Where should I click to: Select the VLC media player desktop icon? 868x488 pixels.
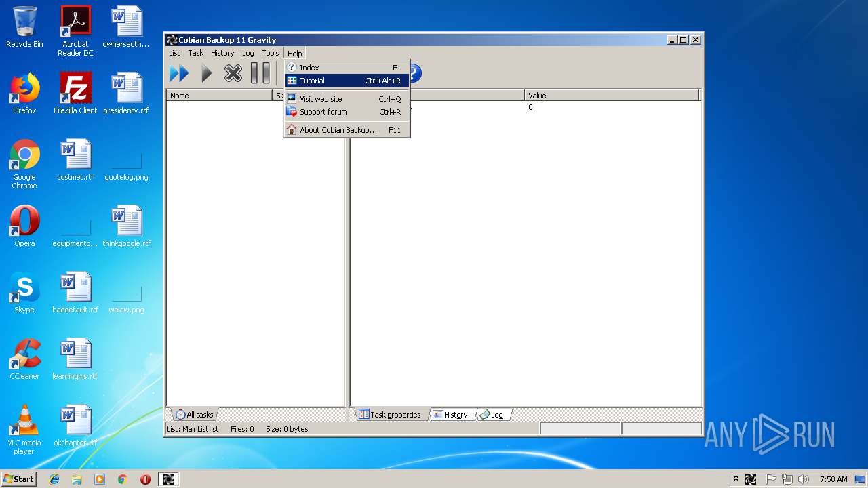click(x=24, y=430)
